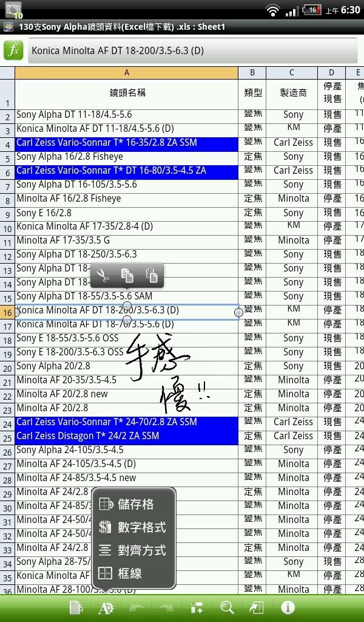Screen dimensions: 364x622
Task: Tap the battery indicator icon
Action: 312,10
